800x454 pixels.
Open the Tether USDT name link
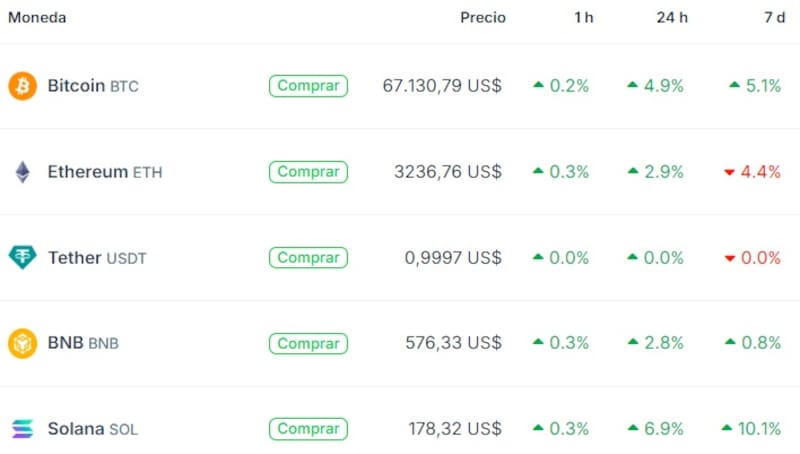click(x=96, y=258)
